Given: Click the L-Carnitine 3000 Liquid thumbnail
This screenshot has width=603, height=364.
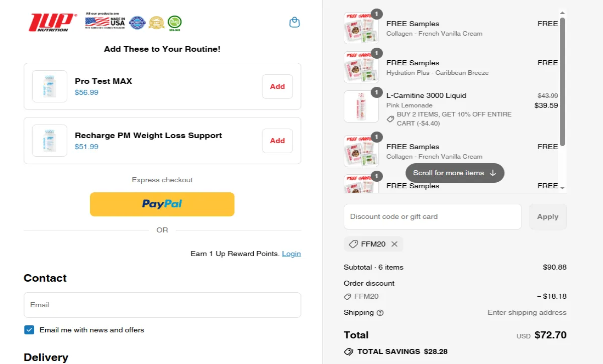Looking at the screenshot, I should (361, 106).
